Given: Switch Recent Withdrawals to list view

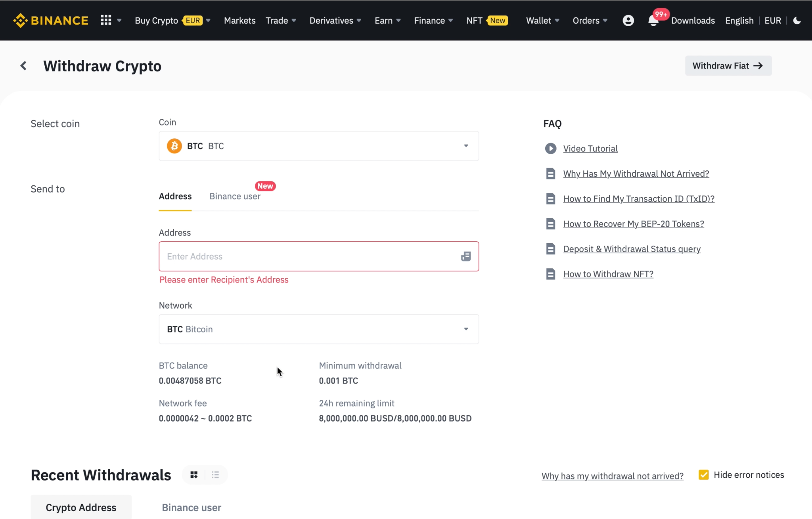Looking at the screenshot, I should point(215,475).
